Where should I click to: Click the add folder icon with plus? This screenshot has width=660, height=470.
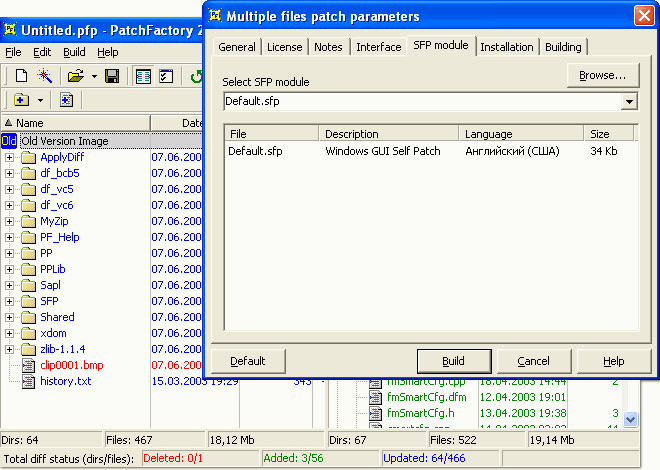coord(21,100)
